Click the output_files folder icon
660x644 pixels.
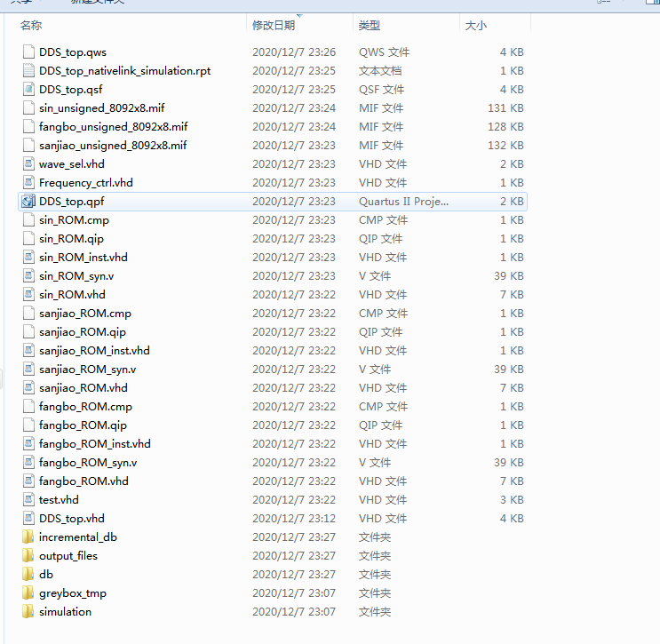coord(28,555)
